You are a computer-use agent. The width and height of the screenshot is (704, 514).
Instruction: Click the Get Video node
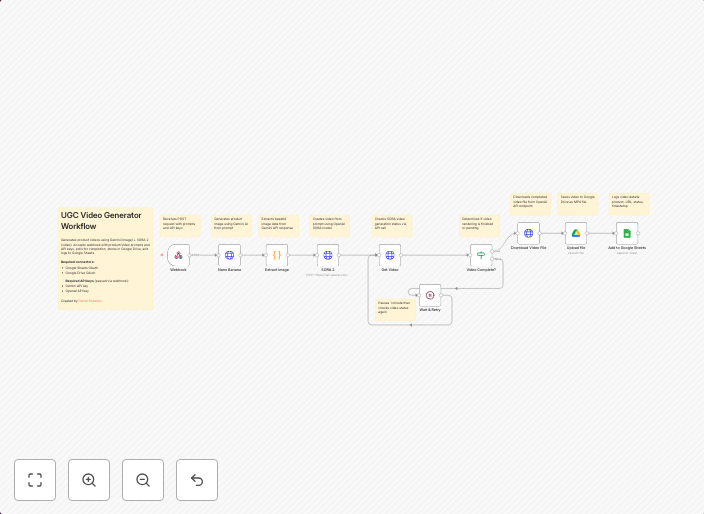[390, 255]
